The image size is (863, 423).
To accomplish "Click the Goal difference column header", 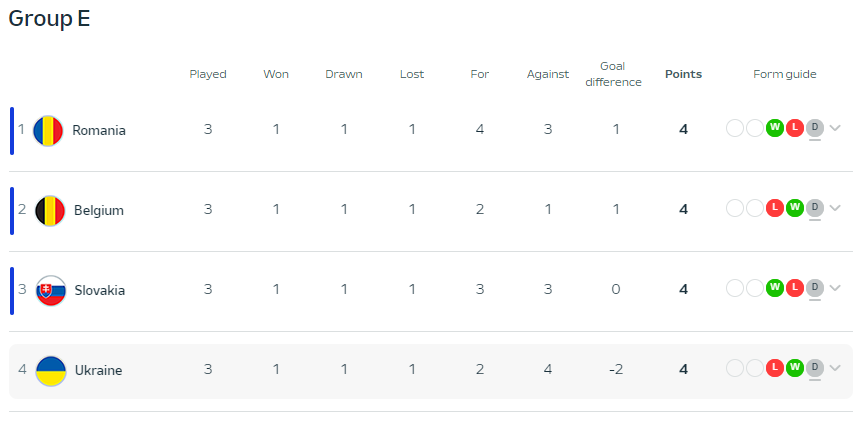I will click(x=613, y=74).
